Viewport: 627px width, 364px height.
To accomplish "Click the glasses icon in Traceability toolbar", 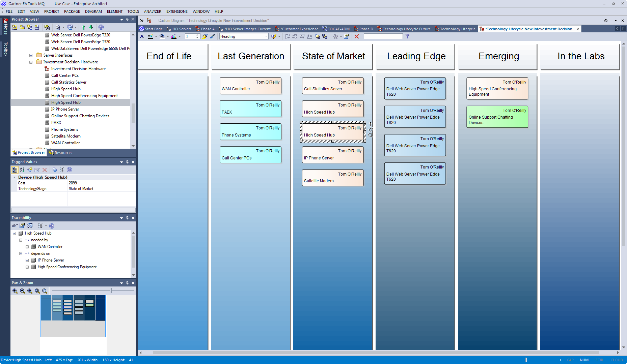I will tap(15, 226).
